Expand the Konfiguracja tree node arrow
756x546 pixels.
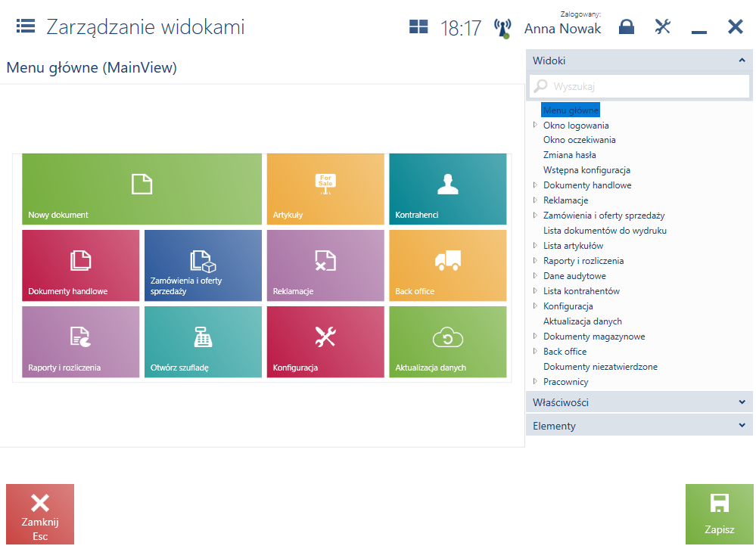[535, 306]
